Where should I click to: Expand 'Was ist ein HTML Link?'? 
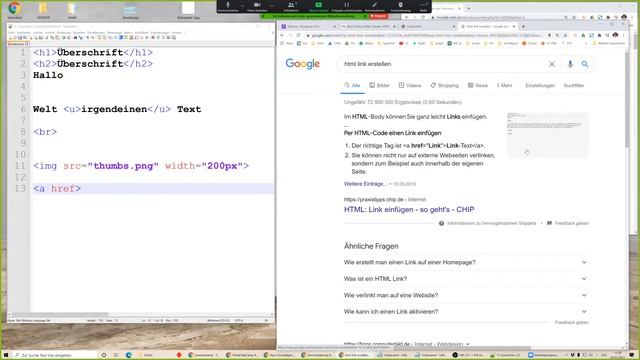click(x=466, y=279)
